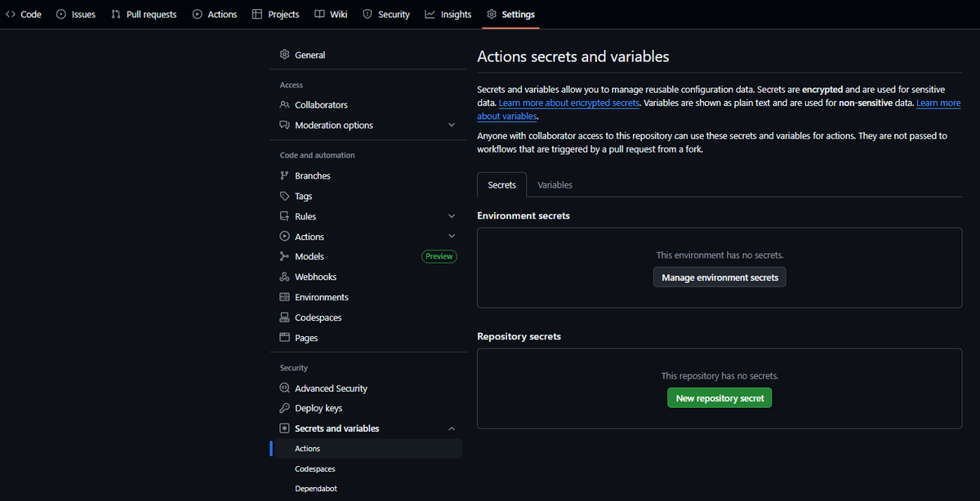Click the New repository secret button
The height and width of the screenshot is (501, 980).
point(719,398)
